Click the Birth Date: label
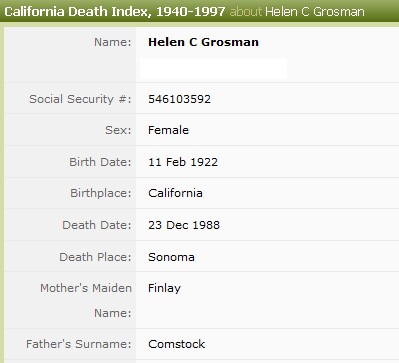 (100, 162)
